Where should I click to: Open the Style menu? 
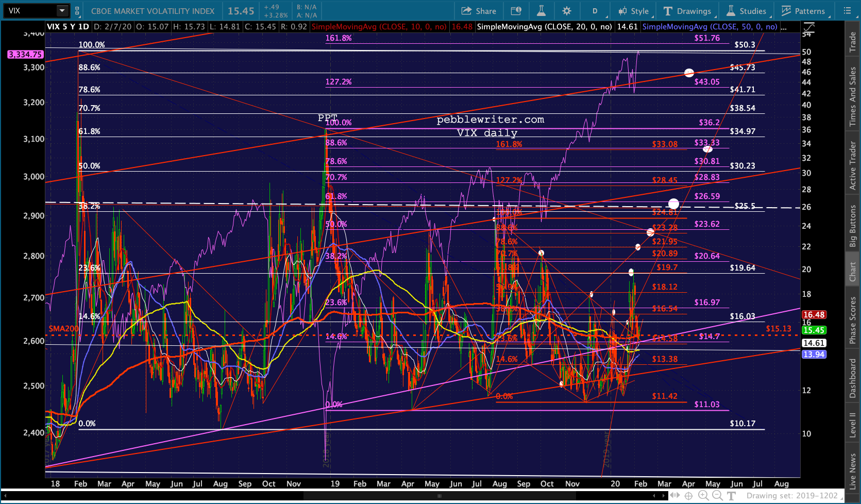[634, 11]
